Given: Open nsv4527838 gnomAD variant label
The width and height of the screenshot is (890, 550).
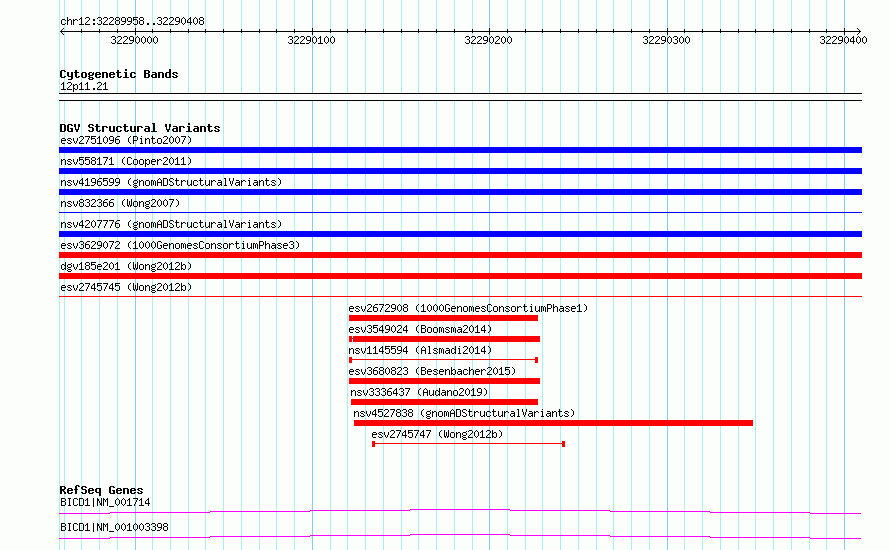Looking at the screenshot, I should [x=464, y=413].
